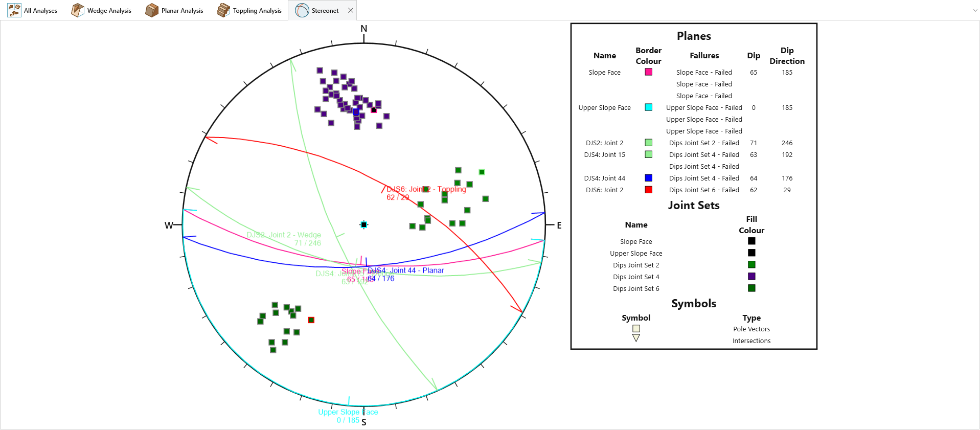This screenshot has width=980, height=430.
Task: Click the green DJS2: Joint 2 border swatch
Action: click(x=648, y=143)
